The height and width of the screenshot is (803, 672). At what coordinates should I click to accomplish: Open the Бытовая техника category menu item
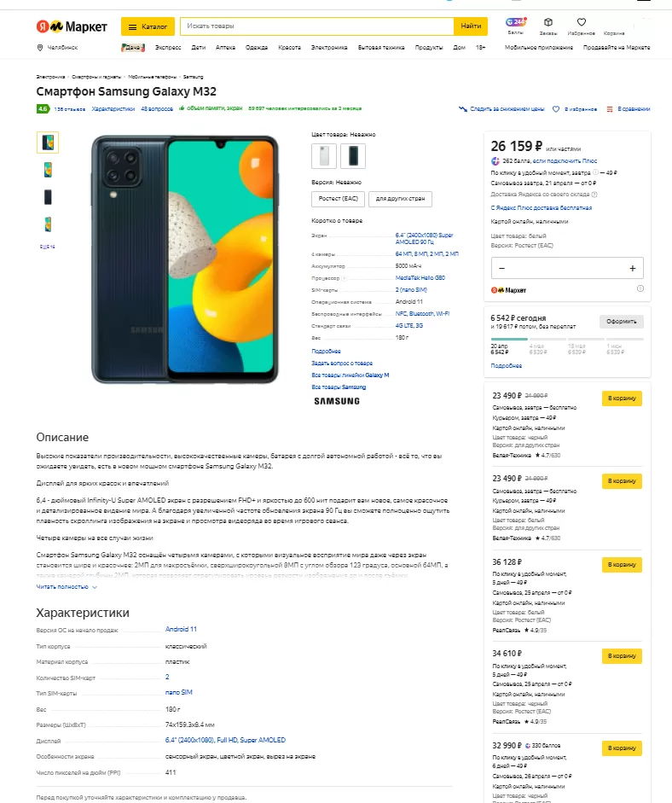click(x=381, y=48)
